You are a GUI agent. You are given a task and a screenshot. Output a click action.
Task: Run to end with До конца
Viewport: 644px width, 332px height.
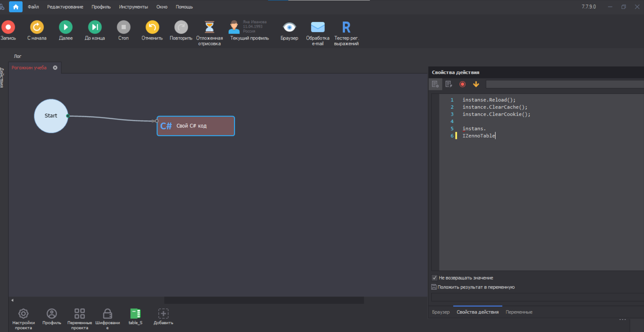pos(95,27)
